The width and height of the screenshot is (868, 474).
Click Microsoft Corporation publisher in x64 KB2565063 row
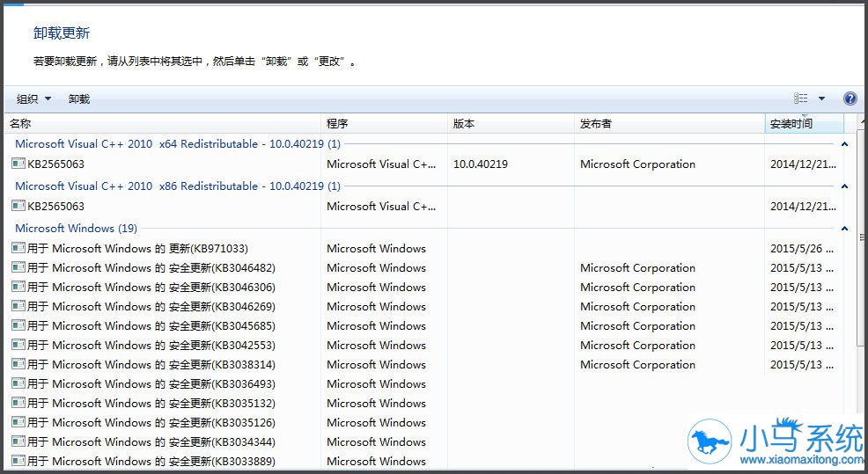click(x=637, y=164)
